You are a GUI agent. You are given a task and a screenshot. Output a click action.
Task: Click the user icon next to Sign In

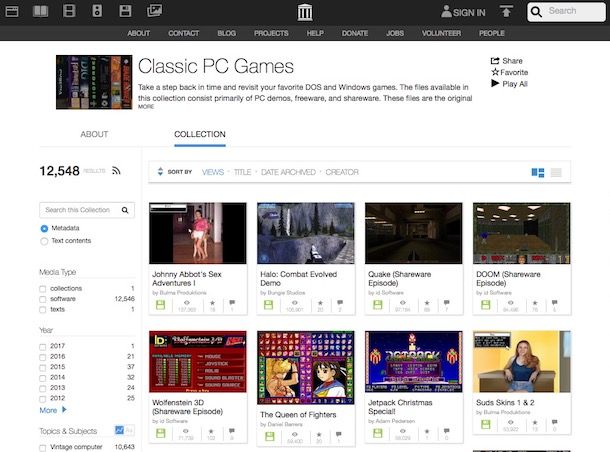point(446,11)
